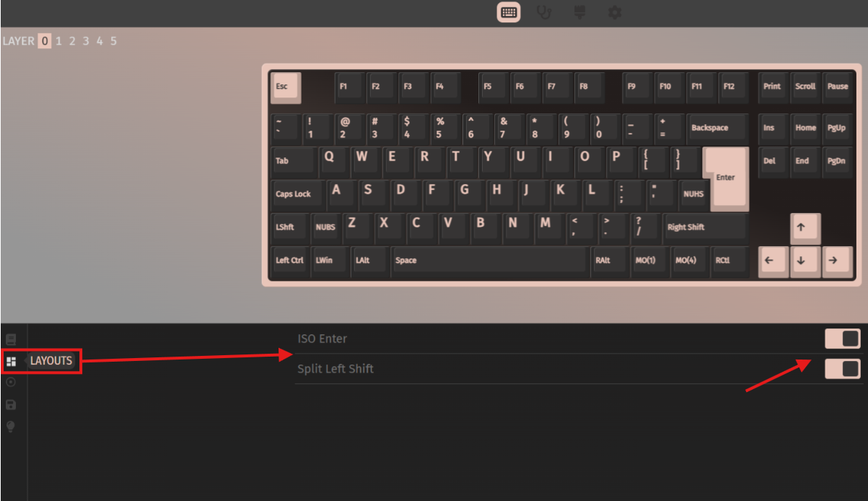Image resolution: width=868 pixels, height=501 pixels.
Task: Open the keyboard Configure tab icon
Action: (509, 12)
